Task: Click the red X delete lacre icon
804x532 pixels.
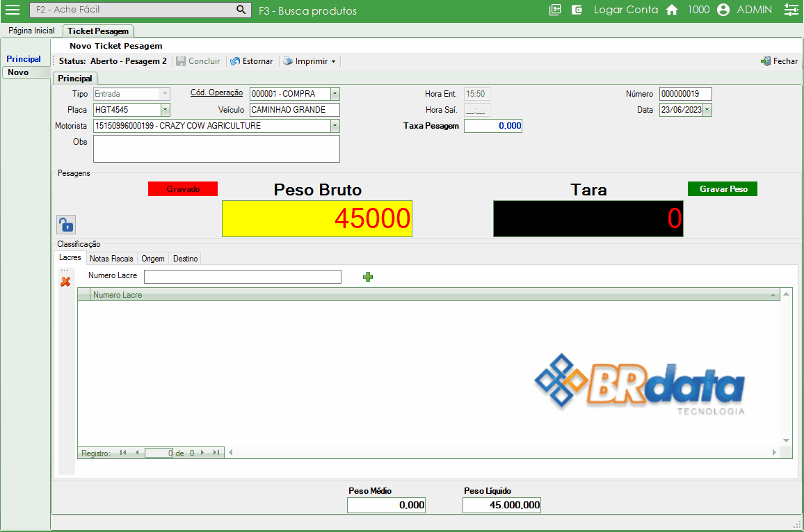Action: [x=66, y=282]
